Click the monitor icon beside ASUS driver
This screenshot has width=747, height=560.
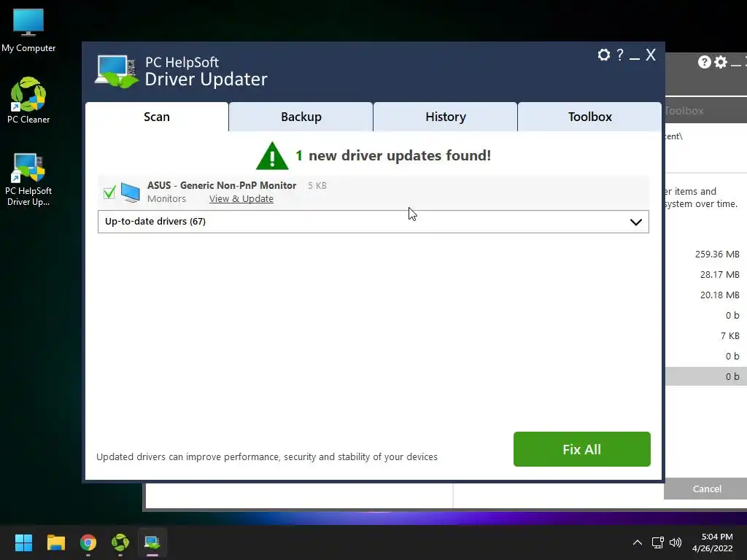point(130,192)
